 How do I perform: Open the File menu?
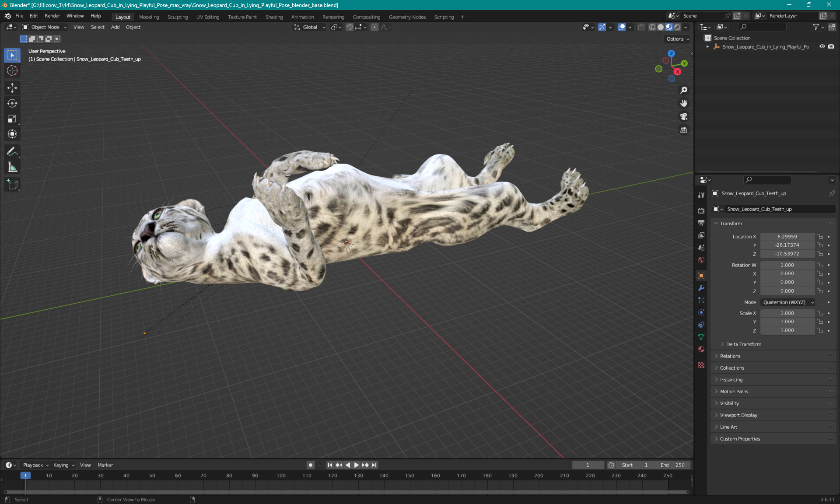19,16
